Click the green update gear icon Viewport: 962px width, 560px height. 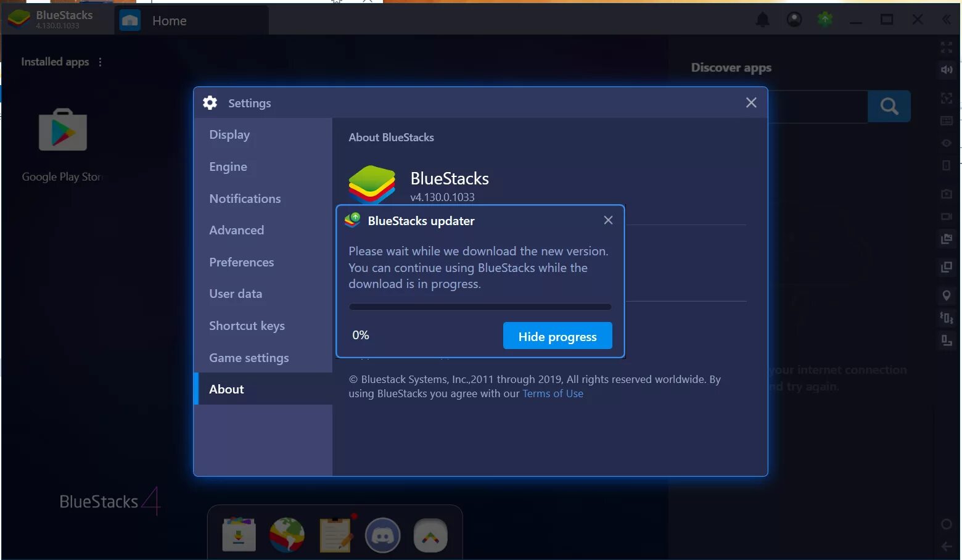pyautogui.click(x=825, y=20)
